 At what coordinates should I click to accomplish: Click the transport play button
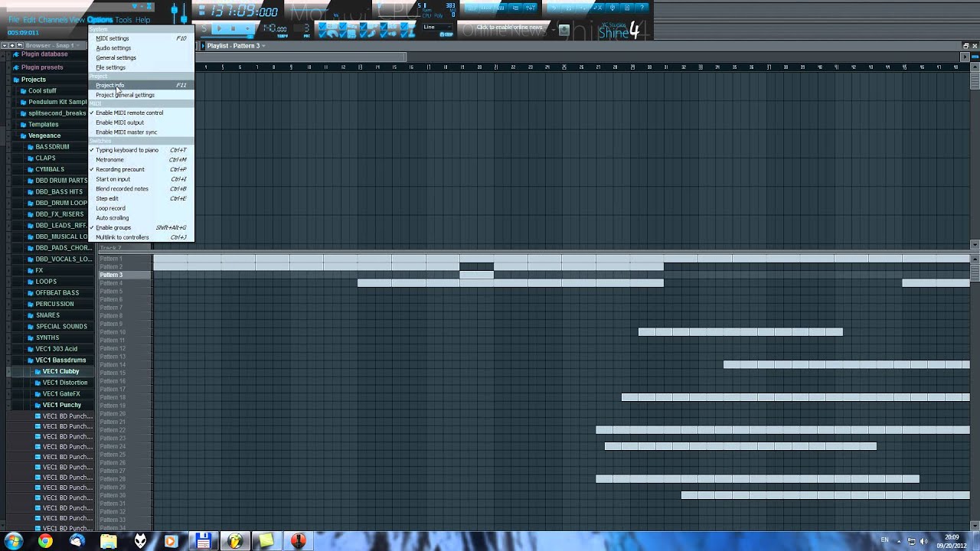coord(220,28)
